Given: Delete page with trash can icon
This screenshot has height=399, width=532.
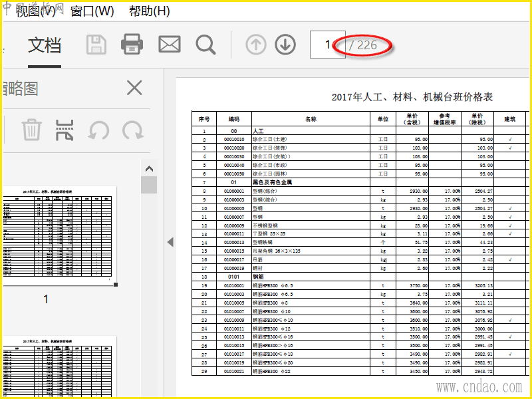Looking at the screenshot, I should pyautogui.click(x=31, y=130).
